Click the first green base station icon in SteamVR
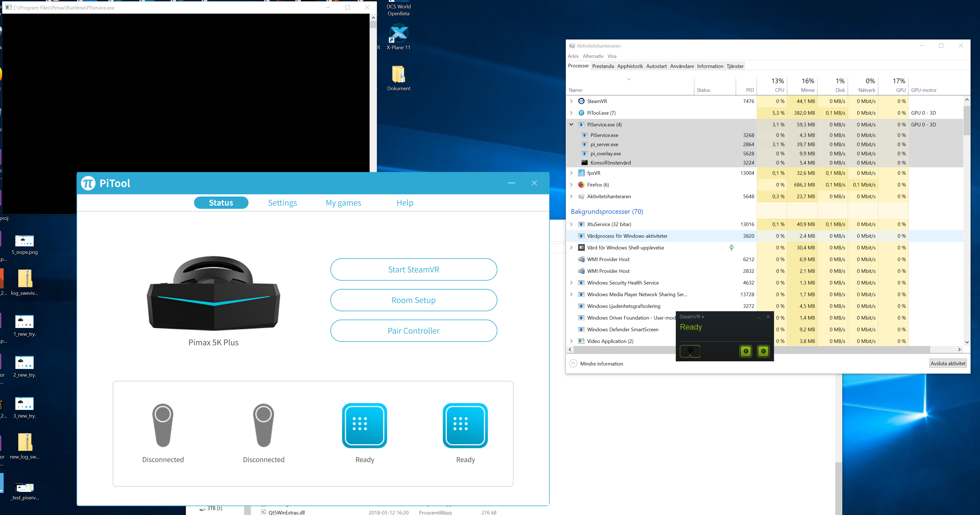This screenshot has height=515, width=980. (746, 351)
